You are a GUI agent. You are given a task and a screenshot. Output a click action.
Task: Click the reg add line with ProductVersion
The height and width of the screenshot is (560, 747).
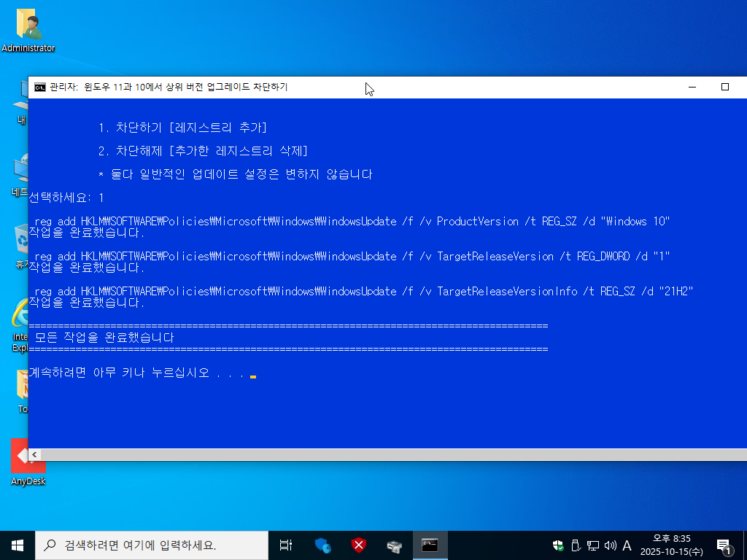point(352,222)
